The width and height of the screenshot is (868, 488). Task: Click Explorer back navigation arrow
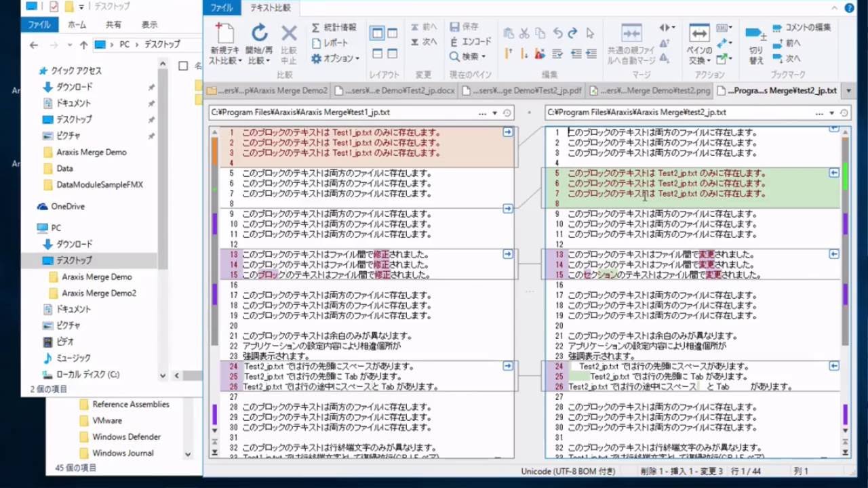tap(34, 45)
